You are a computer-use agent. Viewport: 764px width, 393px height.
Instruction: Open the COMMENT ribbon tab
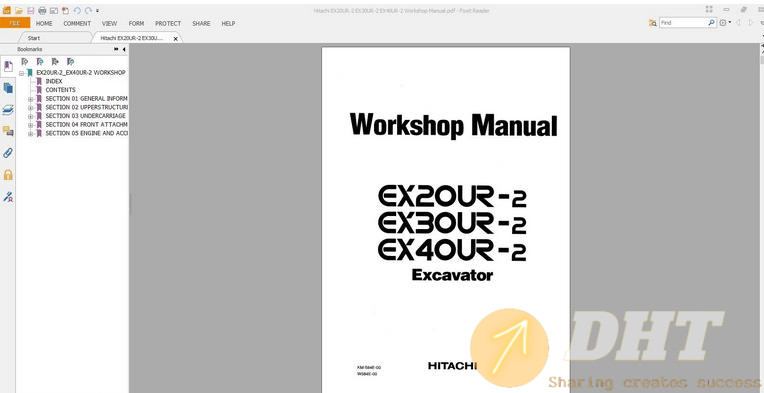point(77,23)
